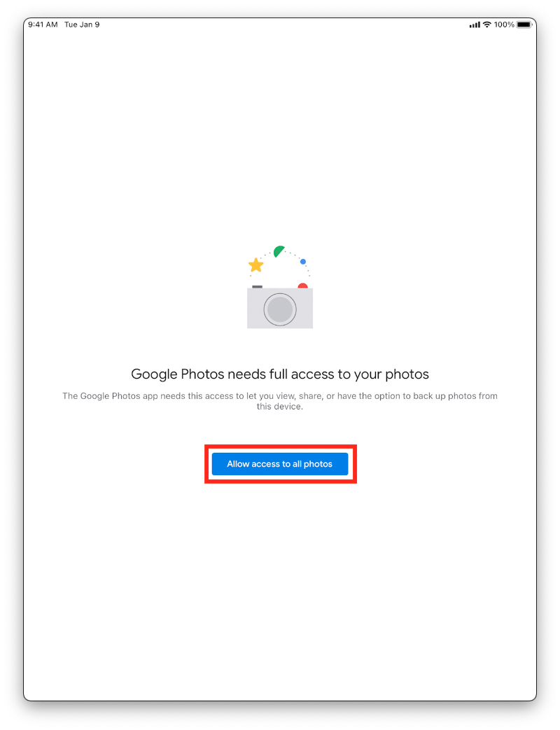Click the round camera lens graphic
560x730 pixels.
click(280, 309)
